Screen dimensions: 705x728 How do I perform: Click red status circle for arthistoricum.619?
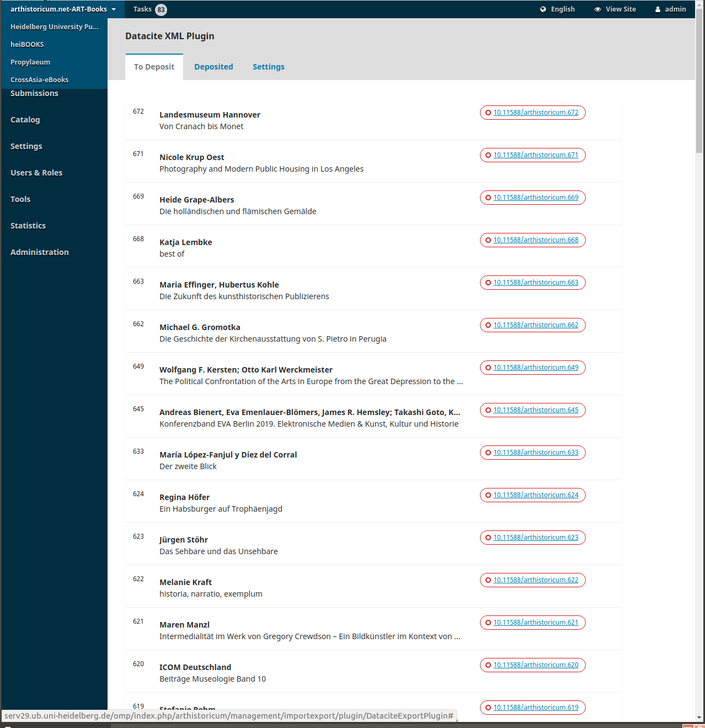(x=488, y=708)
